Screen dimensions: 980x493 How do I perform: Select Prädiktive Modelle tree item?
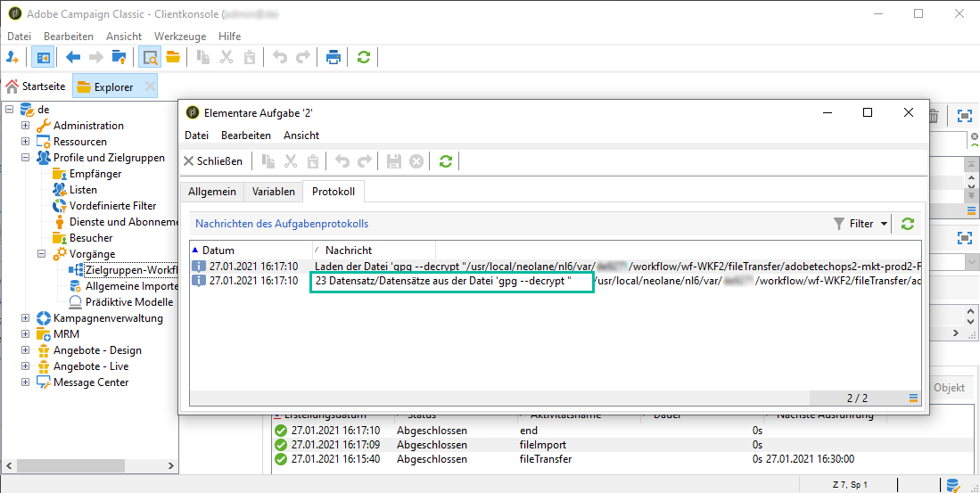pos(129,302)
